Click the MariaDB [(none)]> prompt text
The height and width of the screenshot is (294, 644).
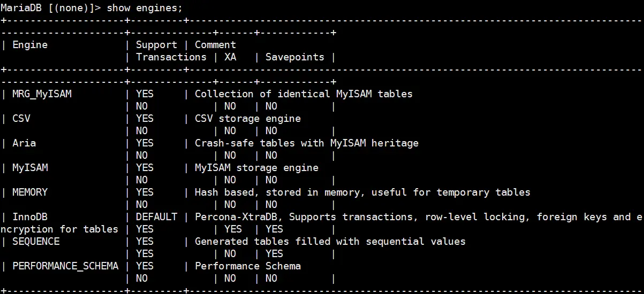point(51,8)
